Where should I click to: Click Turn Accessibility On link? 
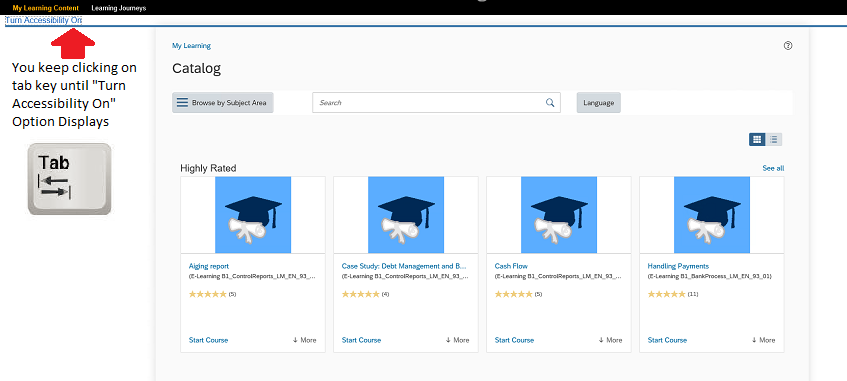point(43,21)
